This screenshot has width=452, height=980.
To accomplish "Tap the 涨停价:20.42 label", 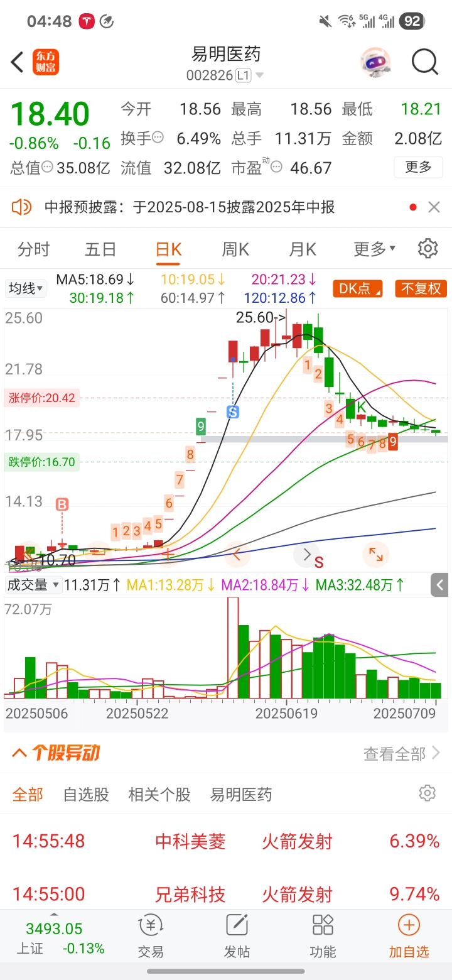I will tap(42, 398).
